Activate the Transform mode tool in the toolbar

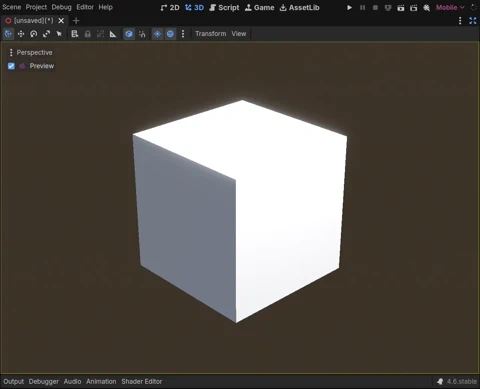[x=8, y=34]
